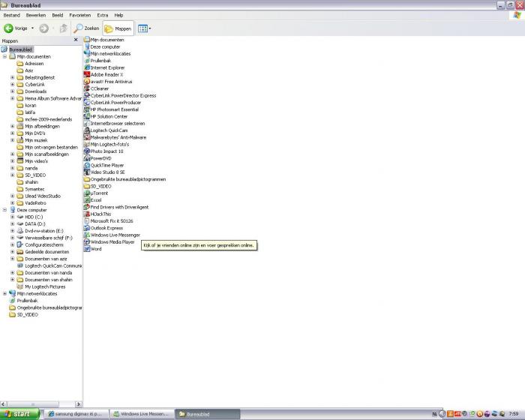The height and width of the screenshot is (420, 525).
Task: Select Adressen folder in tree
Action: click(30, 64)
